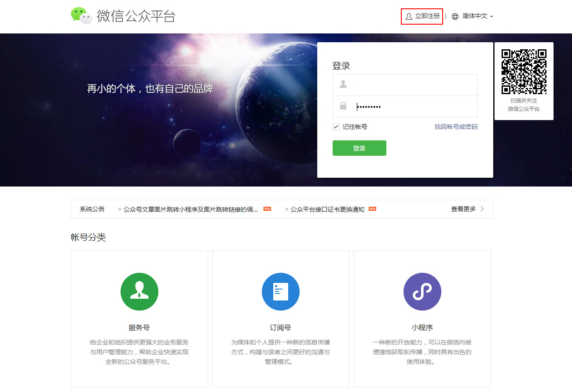Click the globe language icon
The height and width of the screenshot is (392, 572).
[x=455, y=16]
